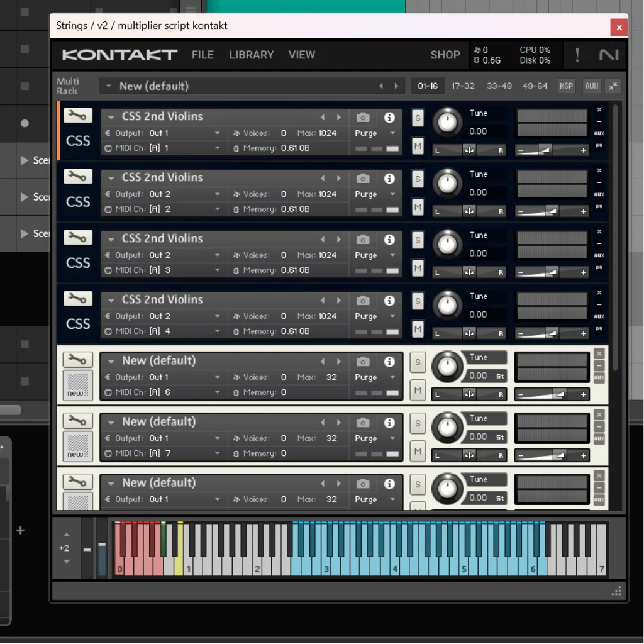Select rack page 01-16

[x=428, y=86]
